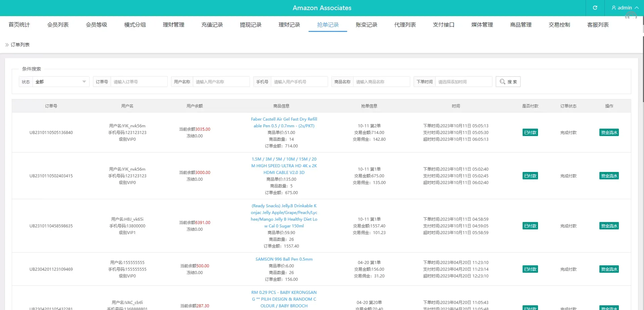Open the SAMSON 996 Ball Pen link
The image size is (644, 310).
[284, 259]
